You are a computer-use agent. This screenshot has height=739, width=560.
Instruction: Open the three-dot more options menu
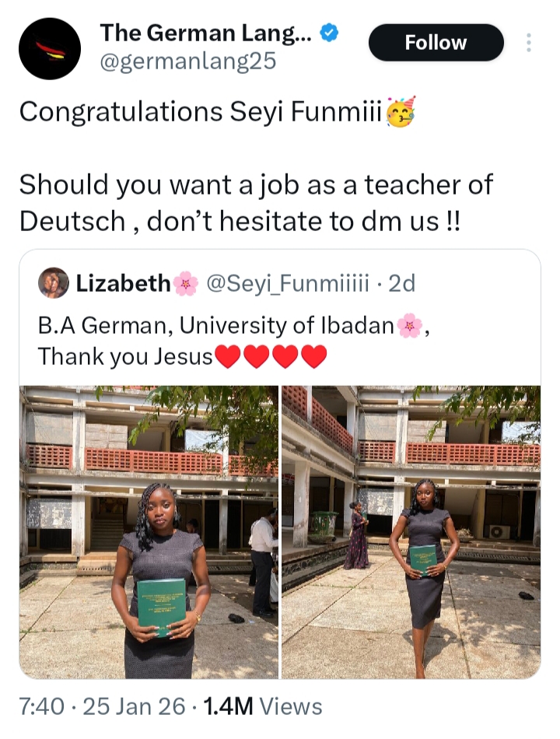pos(529,43)
